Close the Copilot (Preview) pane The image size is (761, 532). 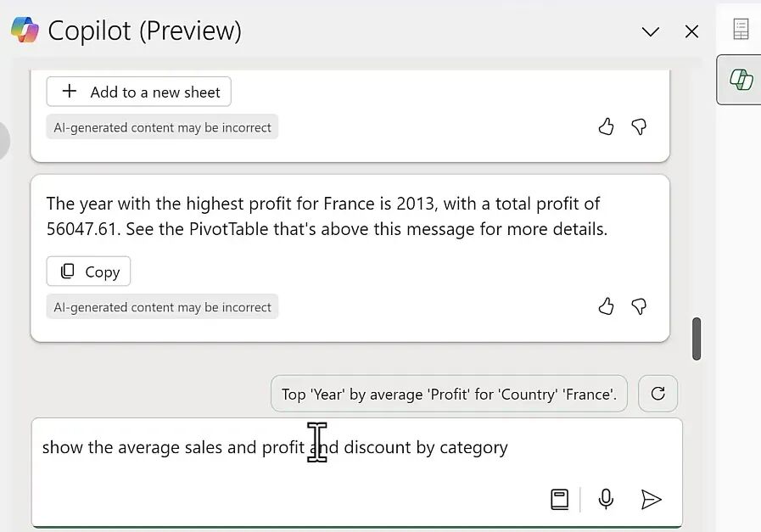[691, 32]
